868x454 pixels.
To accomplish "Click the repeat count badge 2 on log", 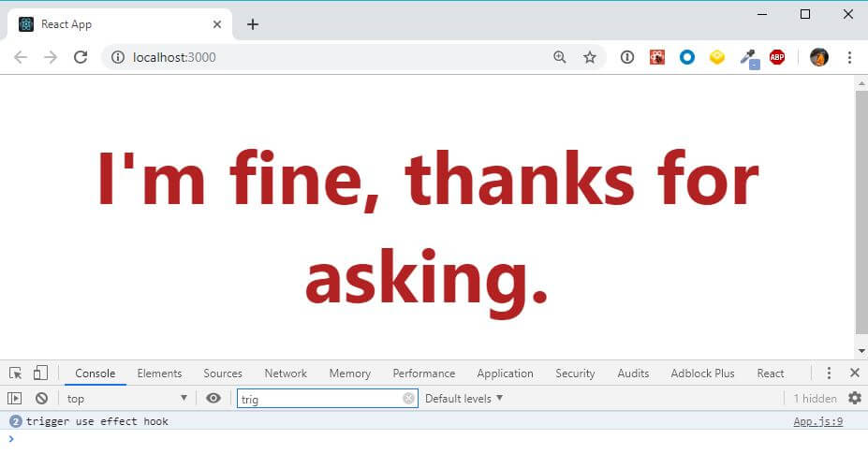I will 16,421.
